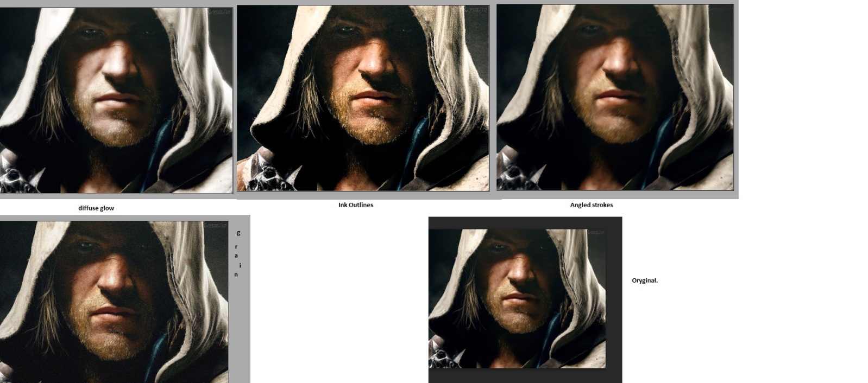Viewport: 868px width, 383px height.
Task: Select the "Angled strokes" caption label
Action: pos(592,205)
